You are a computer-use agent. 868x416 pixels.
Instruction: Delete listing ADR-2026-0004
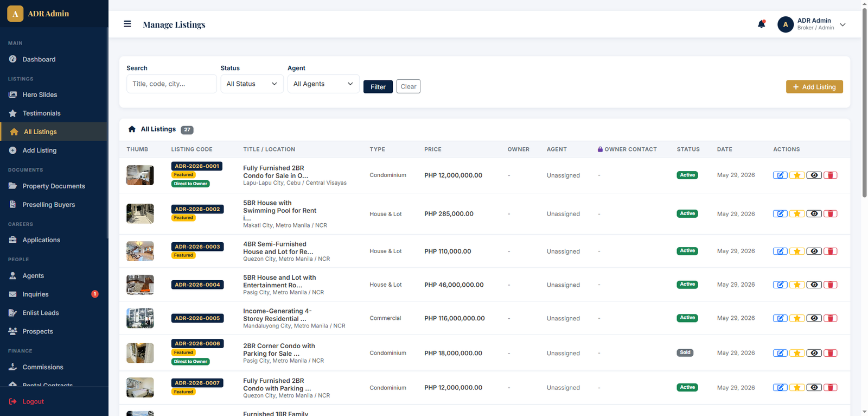pos(831,285)
